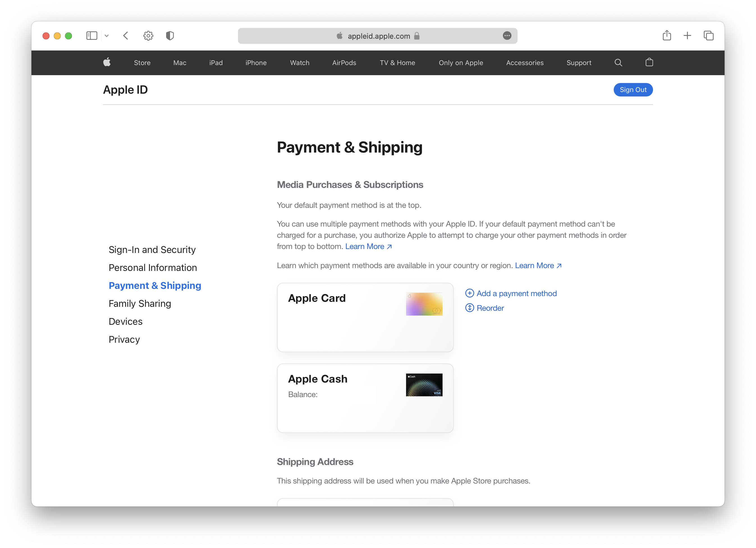Open Learn More about country payment methods
Viewport: 756px width, 548px height.
tap(538, 266)
